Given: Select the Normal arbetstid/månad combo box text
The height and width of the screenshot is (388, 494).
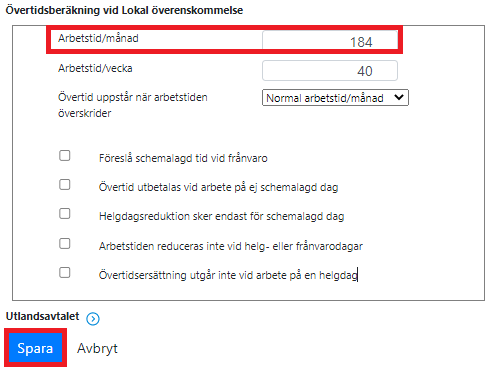Looking at the screenshot, I should click(x=335, y=98).
